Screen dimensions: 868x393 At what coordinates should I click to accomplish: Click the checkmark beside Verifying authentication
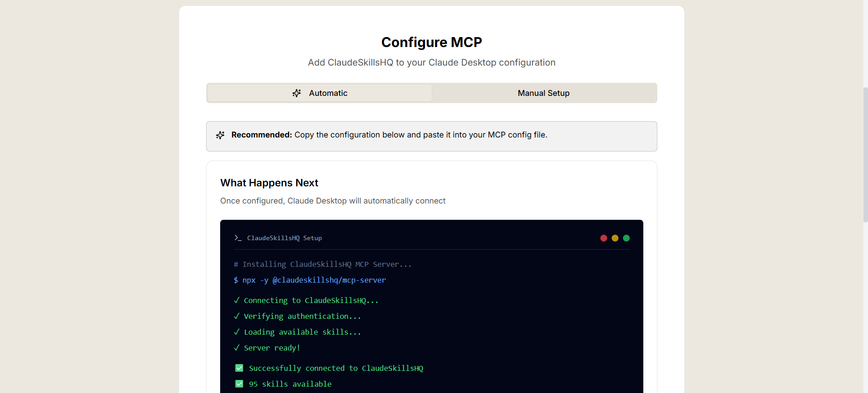236,316
